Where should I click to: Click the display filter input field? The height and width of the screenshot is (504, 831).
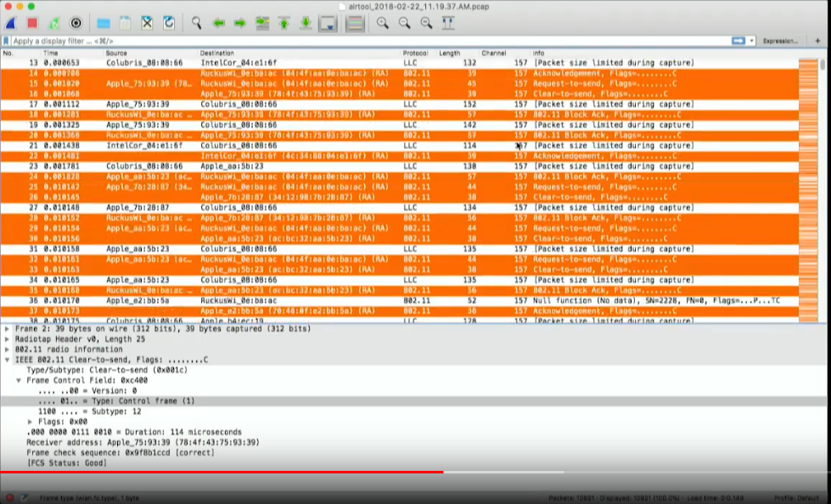pyautogui.click(x=371, y=41)
